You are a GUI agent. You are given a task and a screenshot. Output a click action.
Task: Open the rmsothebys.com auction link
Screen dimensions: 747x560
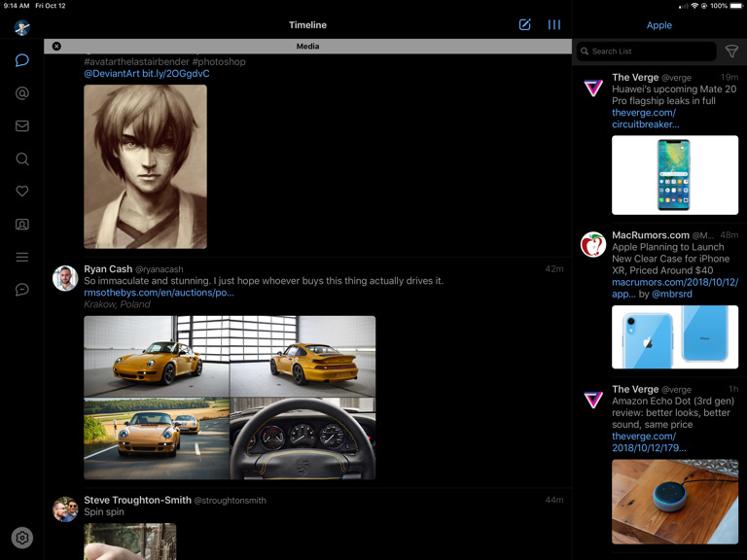[159, 292]
